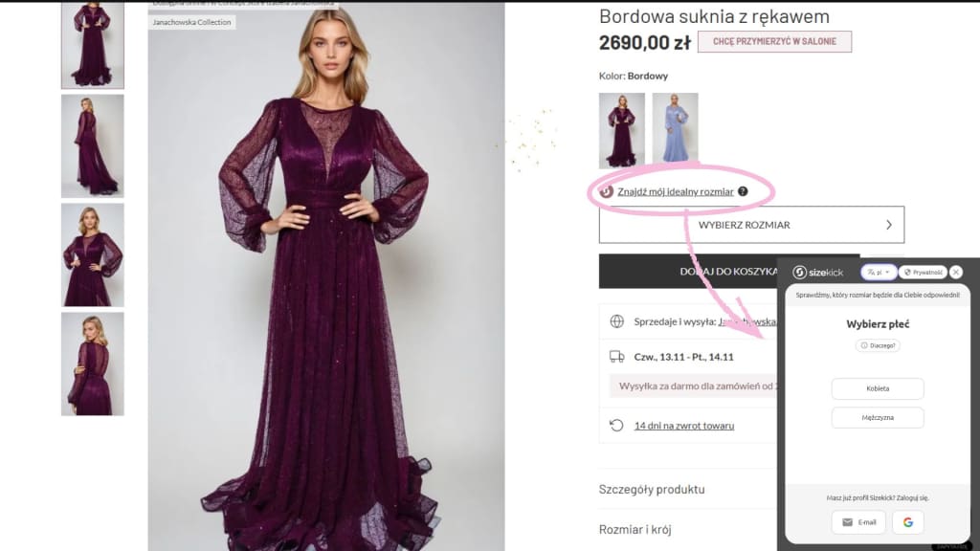Choose Kobieta as gender
Screen dimensions: 980x551
(x=878, y=388)
